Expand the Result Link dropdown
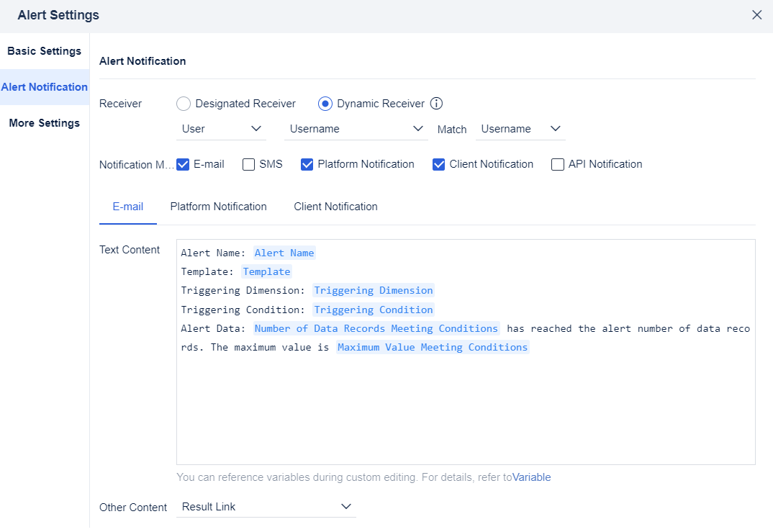773x532 pixels. (266, 506)
